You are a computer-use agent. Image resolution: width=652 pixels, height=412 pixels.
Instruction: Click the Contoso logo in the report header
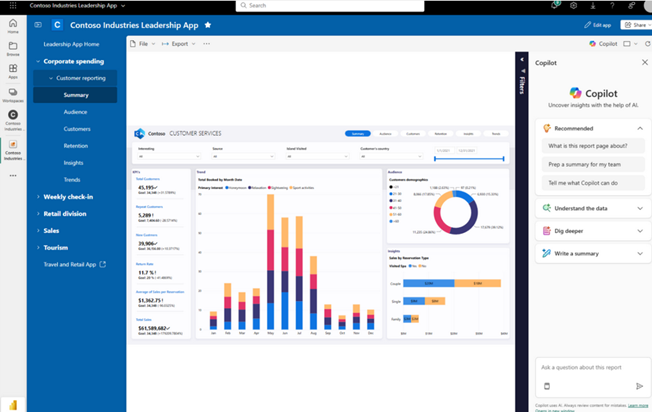tap(139, 133)
